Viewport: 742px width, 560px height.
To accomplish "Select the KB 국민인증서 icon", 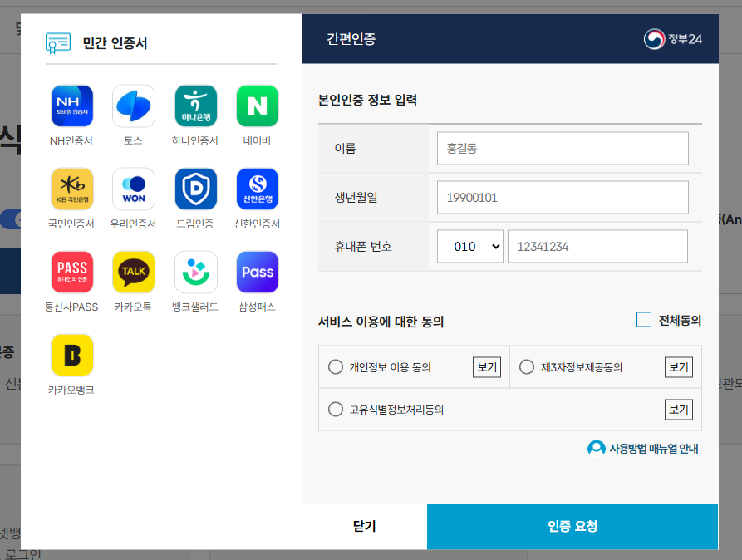I will pos(72,189).
